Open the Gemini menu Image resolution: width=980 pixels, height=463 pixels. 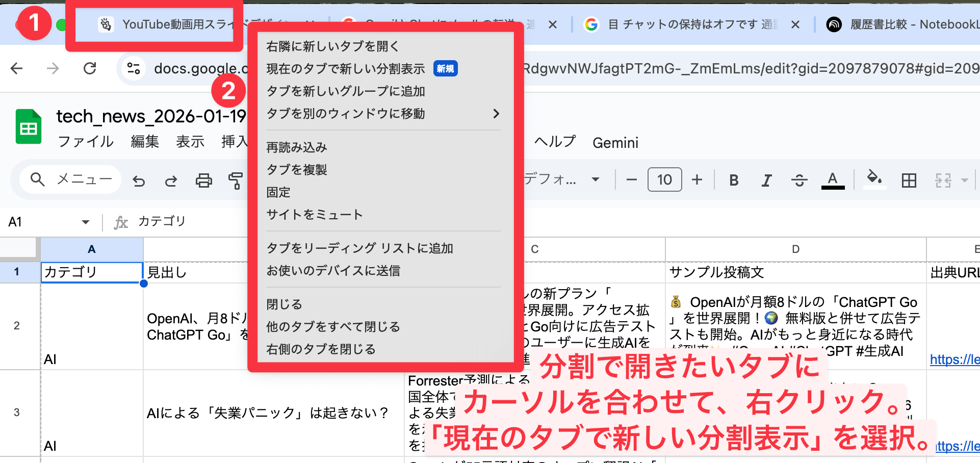click(x=615, y=143)
